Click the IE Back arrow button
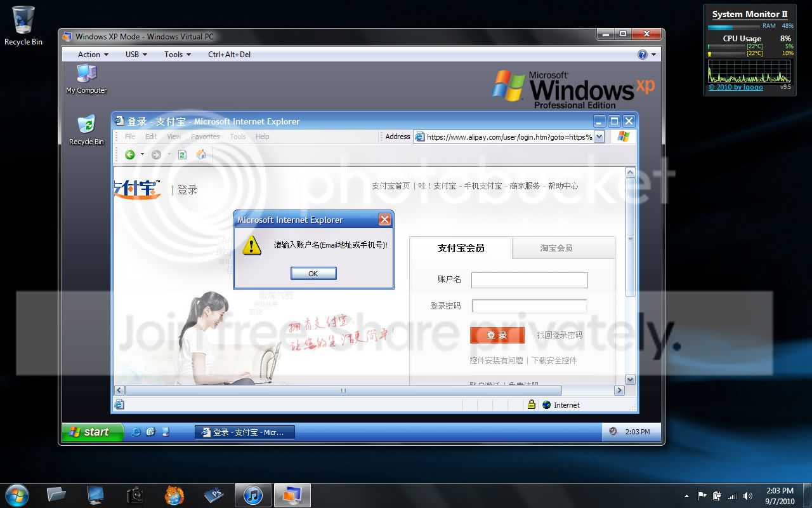Image resolution: width=812 pixels, height=508 pixels. [130, 154]
